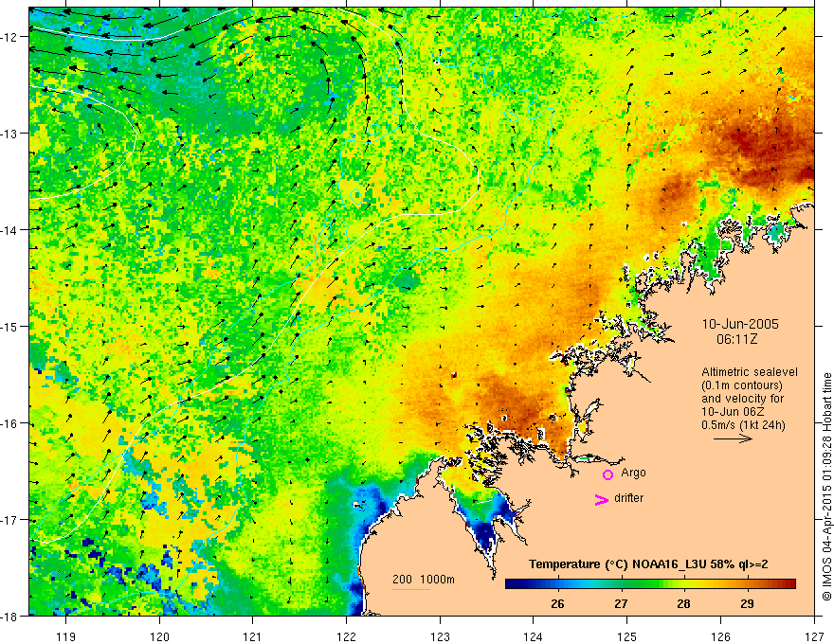This screenshot has width=834, height=644.
Task: Click the color bar value 26
Action: pos(557,603)
